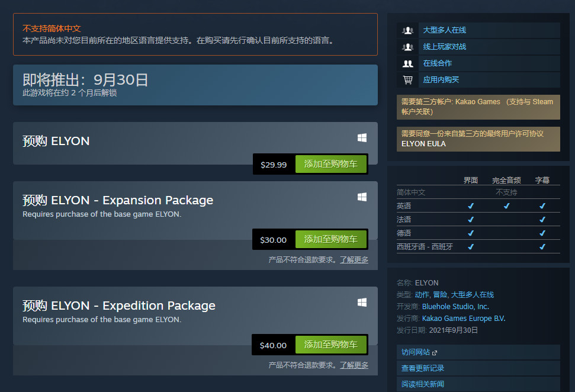
Task: Click the 线上玩家对战 players icon
Action: pos(407,47)
